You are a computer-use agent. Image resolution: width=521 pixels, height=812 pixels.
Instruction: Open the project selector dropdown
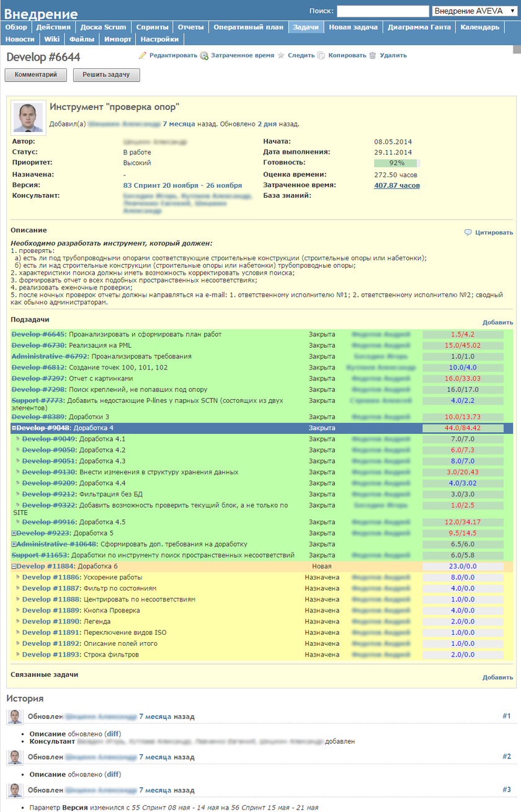pos(474,11)
